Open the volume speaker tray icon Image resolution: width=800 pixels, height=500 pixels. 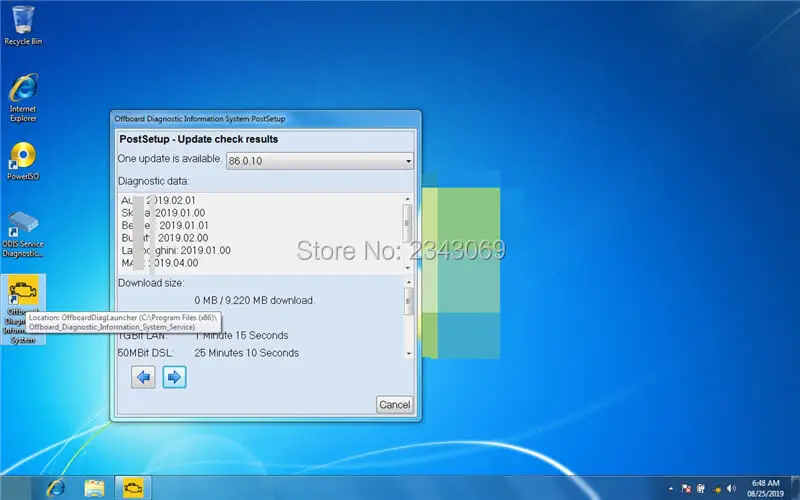(x=732, y=489)
